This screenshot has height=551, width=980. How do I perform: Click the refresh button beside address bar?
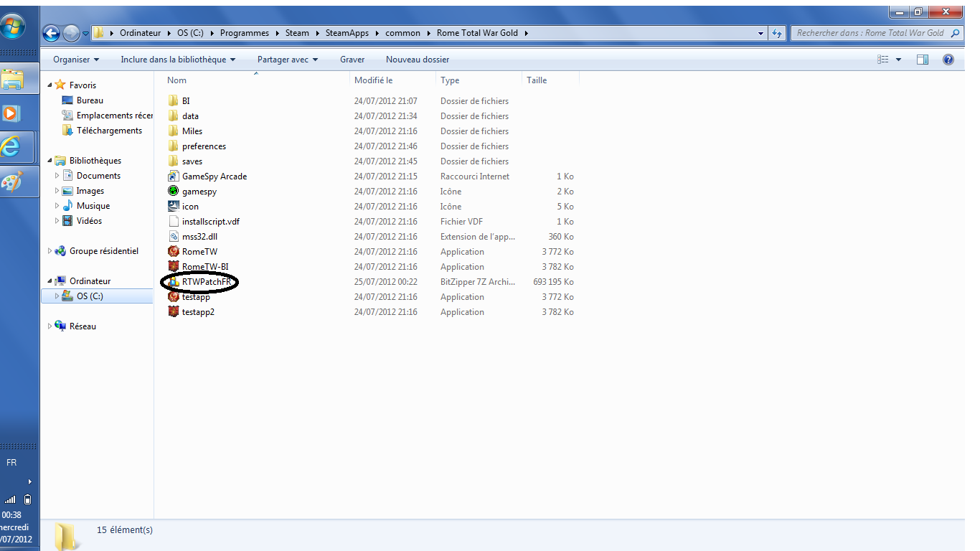pyautogui.click(x=777, y=33)
